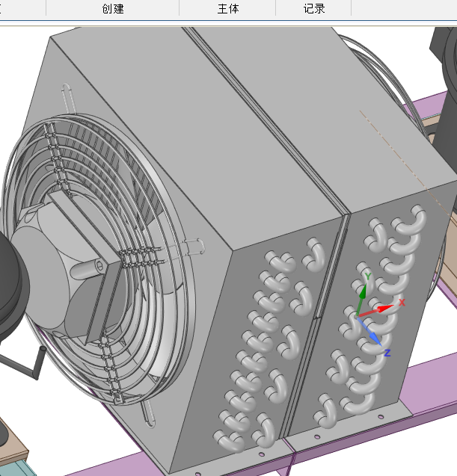The height and width of the screenshot is (476, 457).
Task: Select the green Y axis arrow
Action: pyautogui.click(x=361, y=298)
